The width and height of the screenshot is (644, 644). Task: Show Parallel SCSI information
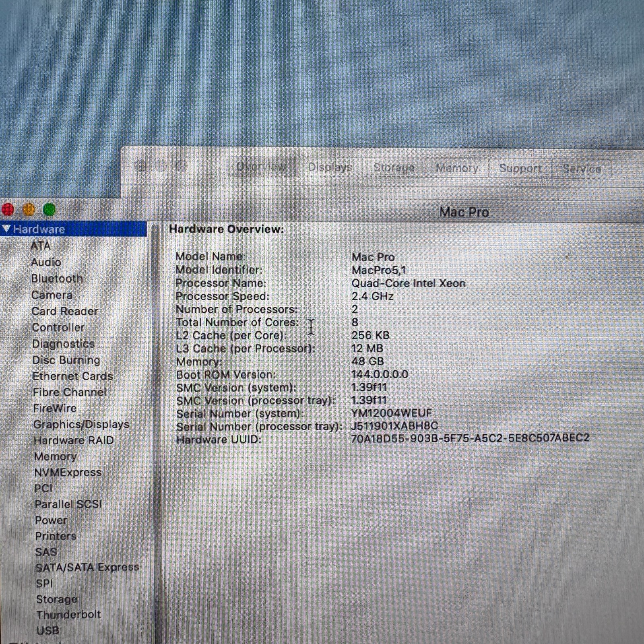pyautogui.click(x=68, y=504)
